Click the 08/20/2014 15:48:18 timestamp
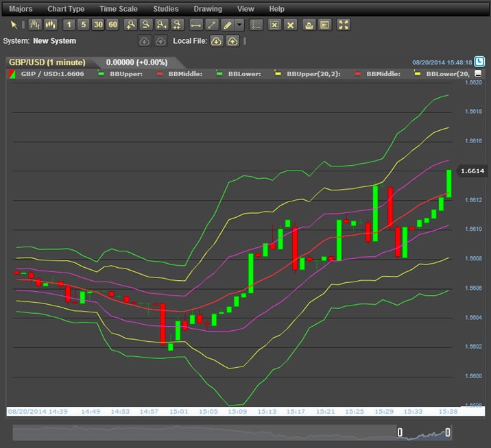Screen dimensions: 491x448 coord(442,62)
